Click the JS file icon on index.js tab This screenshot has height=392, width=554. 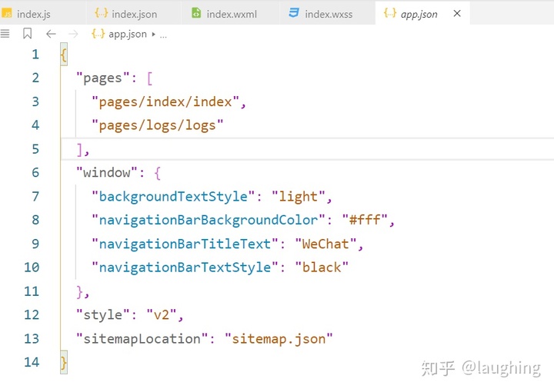[7, 13]
